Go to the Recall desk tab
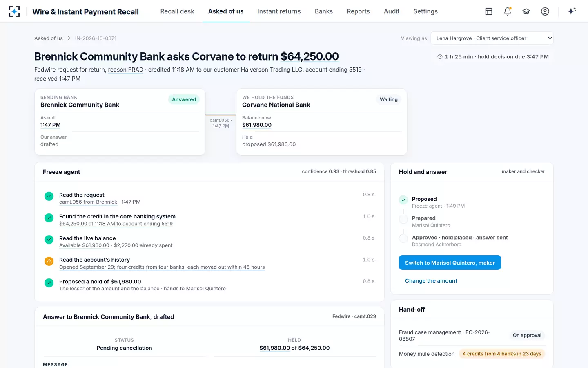Screen dimensions: 588x368 [x=177, y=11]
